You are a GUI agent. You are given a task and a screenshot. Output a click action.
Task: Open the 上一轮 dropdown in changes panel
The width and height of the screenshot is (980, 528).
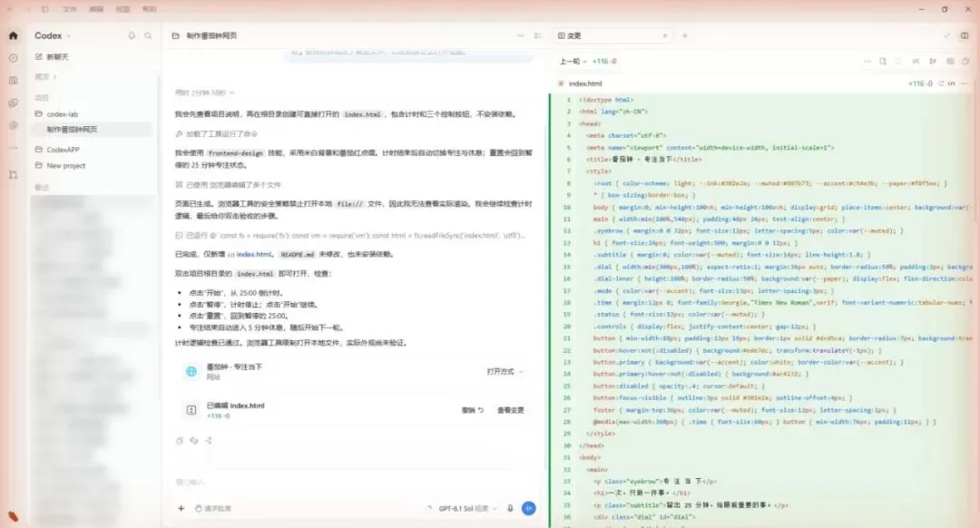click(573, 61)
